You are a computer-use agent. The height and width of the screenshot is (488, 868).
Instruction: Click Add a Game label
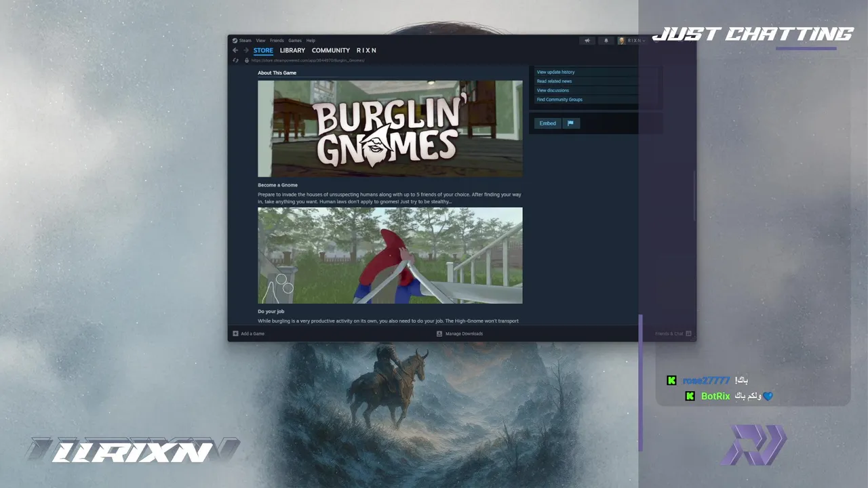252,333
